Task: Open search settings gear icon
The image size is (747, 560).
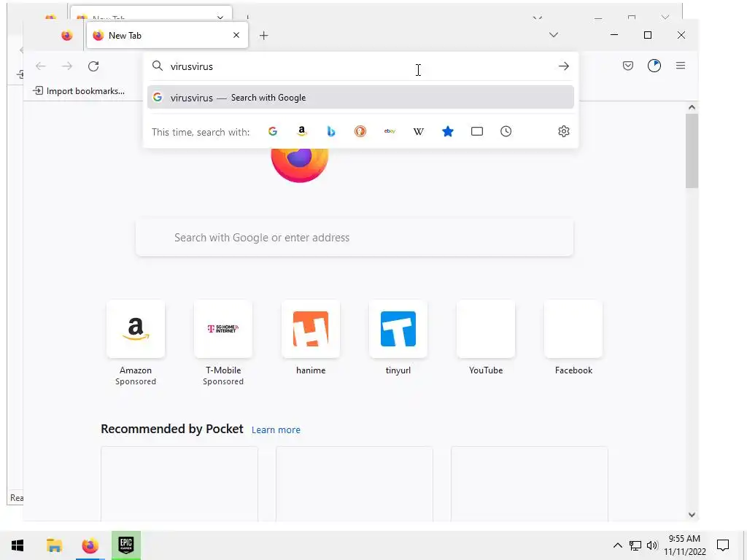Action: click(x=564, y=131)
